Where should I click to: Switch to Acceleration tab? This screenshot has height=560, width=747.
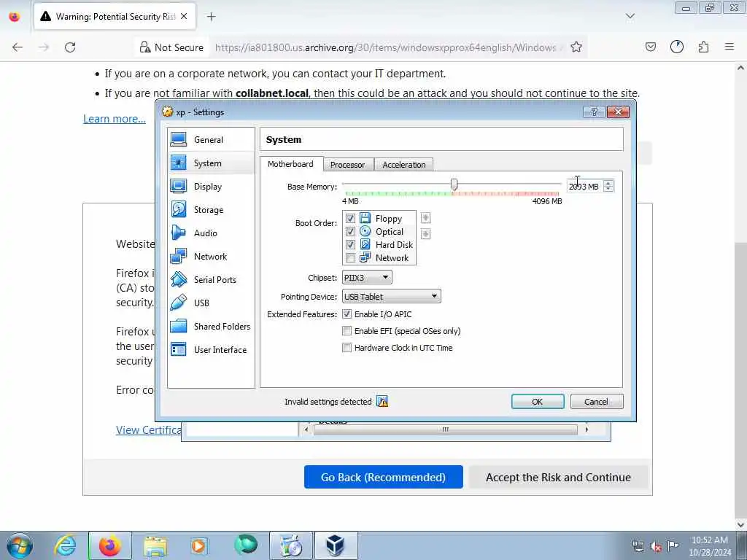(404, 165)
